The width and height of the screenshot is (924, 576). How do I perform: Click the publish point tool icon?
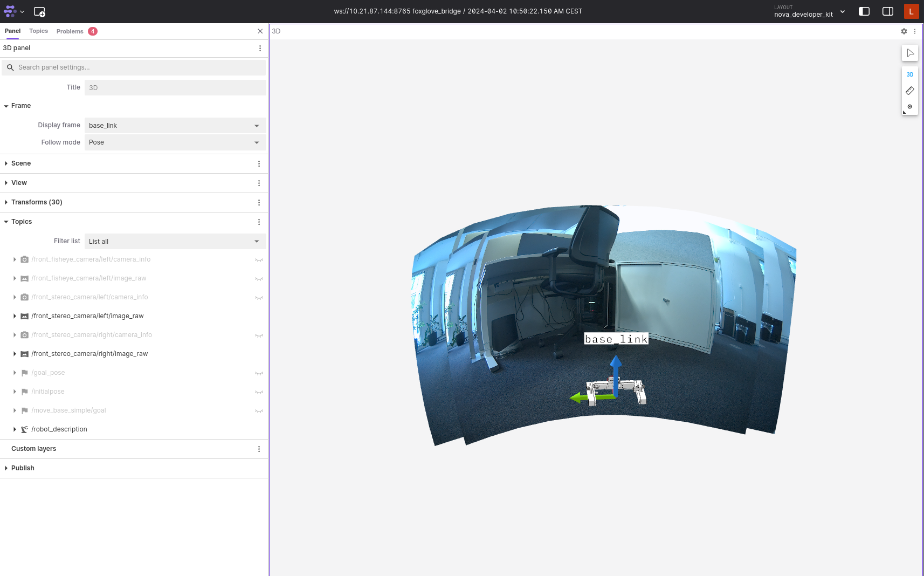[909, 107]
